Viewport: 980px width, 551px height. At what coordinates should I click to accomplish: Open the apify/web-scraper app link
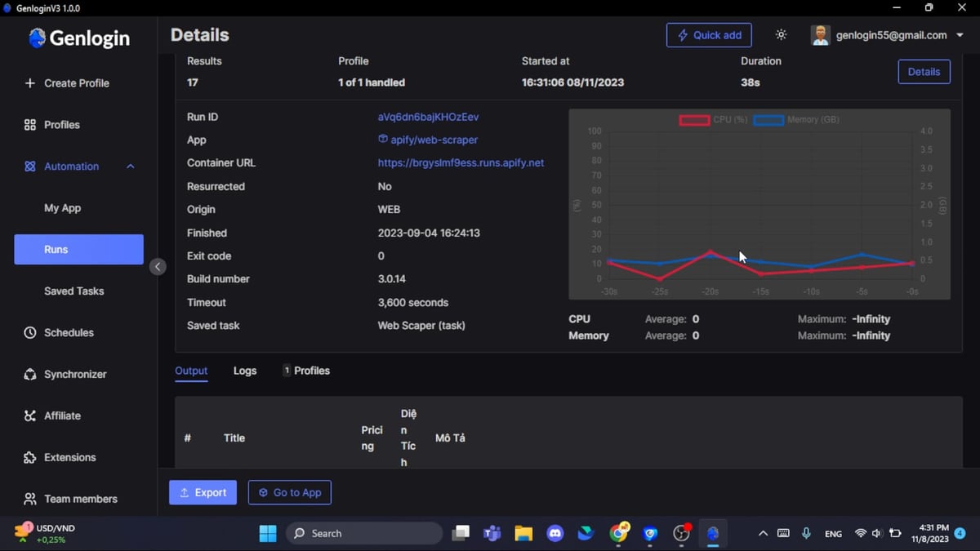(434, 140)
